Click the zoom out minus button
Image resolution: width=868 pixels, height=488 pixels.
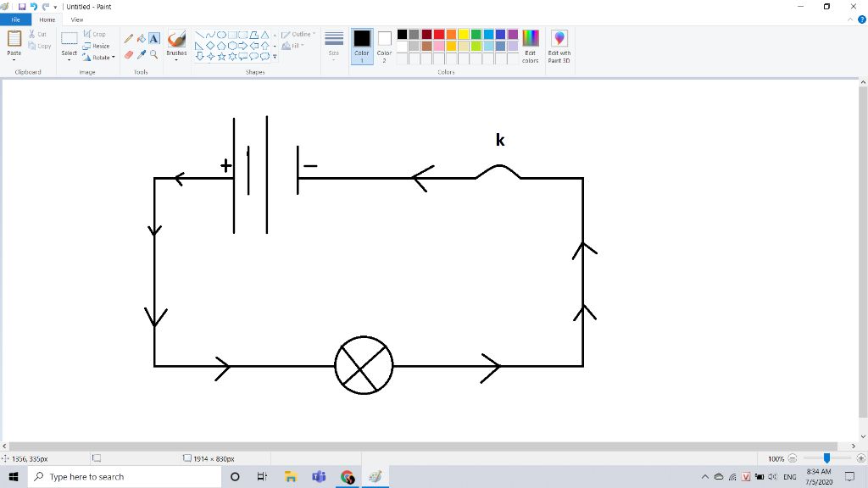tap(793, 458)
